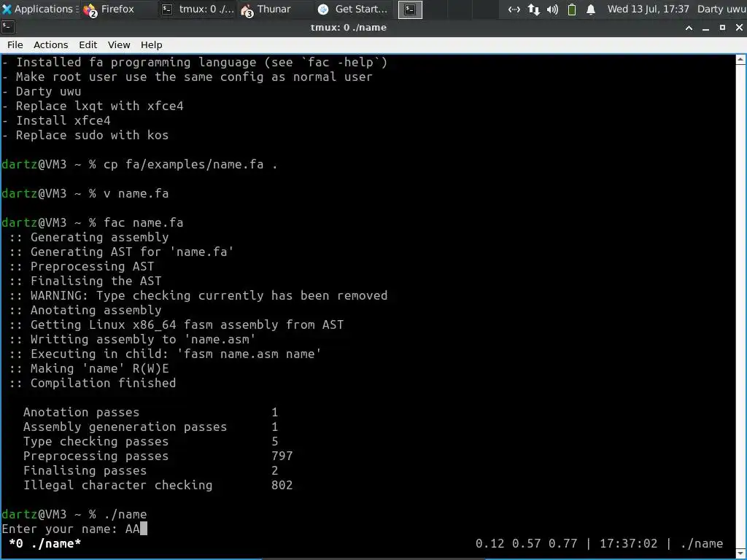Open the clock showing Wed 13 Jul, 17:37

click(648, 9)
